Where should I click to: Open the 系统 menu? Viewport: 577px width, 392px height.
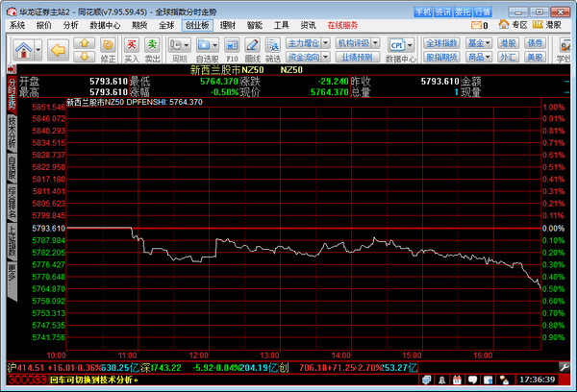(17, 25)
